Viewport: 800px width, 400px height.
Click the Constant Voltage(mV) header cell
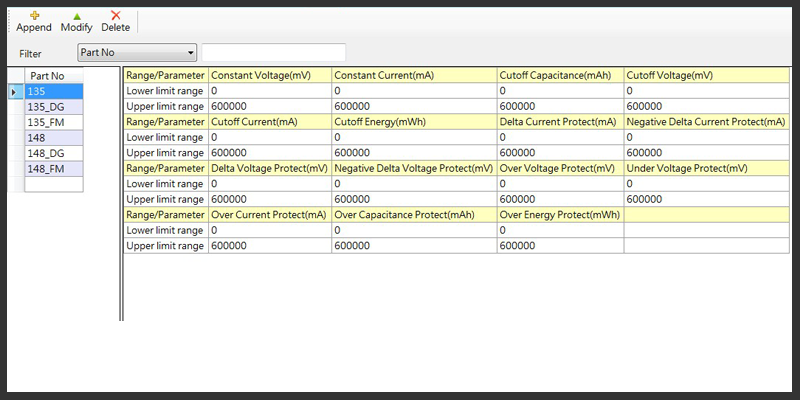[x=270, y=75]
